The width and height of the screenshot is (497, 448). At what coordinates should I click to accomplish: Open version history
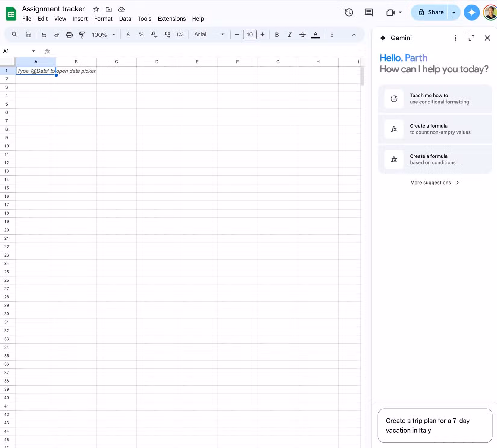pos(349,12)
